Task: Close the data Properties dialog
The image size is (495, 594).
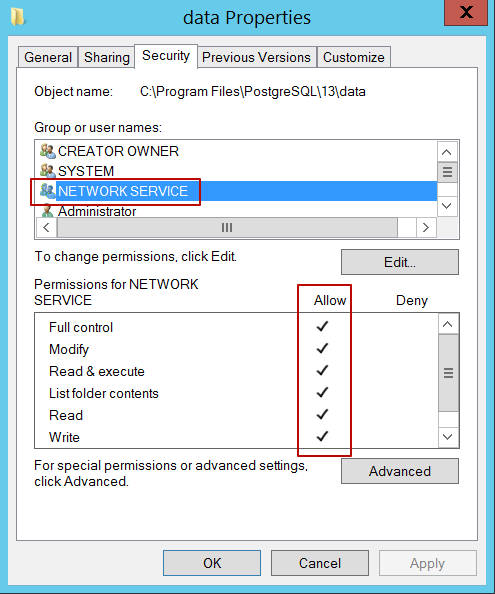Action: (x=465, y=13)
